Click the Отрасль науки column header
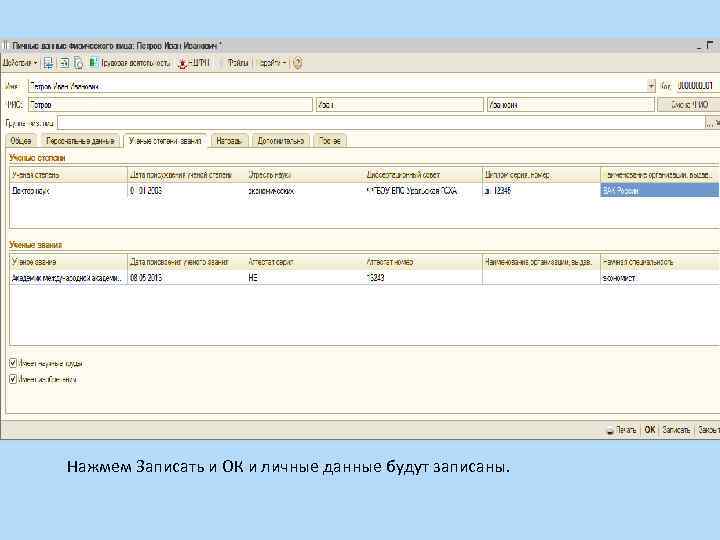 (305, 175)
